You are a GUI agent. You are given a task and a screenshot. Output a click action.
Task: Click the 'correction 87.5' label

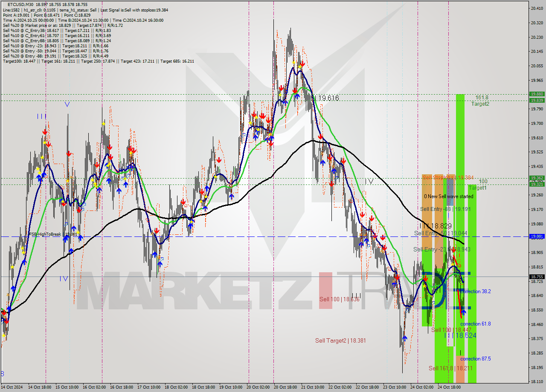click(476, 359)
